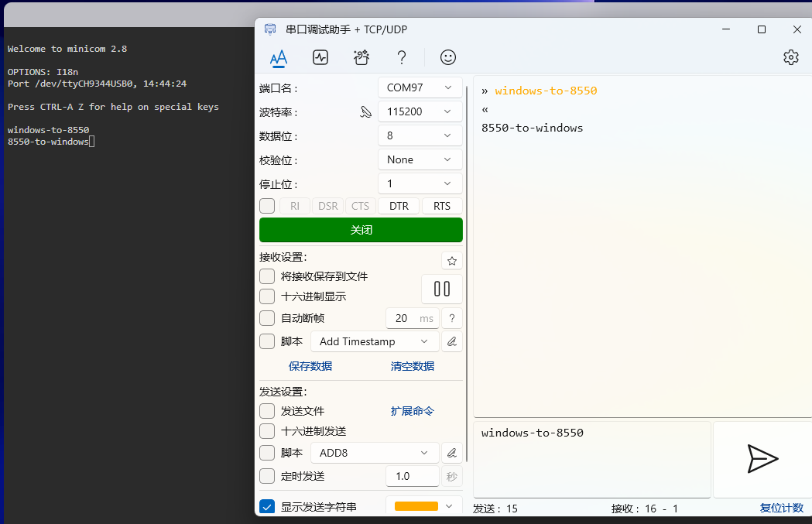Open the orange send text color swatch
The height and width of the screenshot is (524, 812).
point(423,506)
